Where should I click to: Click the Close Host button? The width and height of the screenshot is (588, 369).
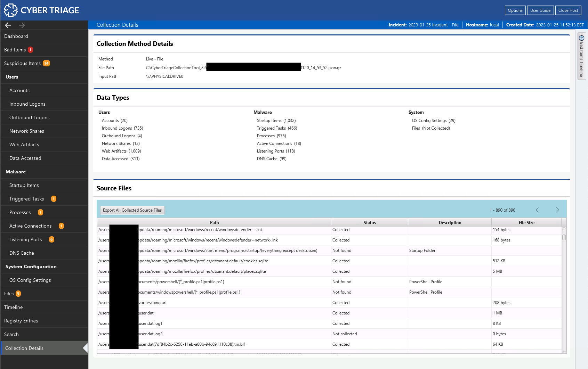coord(568,10)
